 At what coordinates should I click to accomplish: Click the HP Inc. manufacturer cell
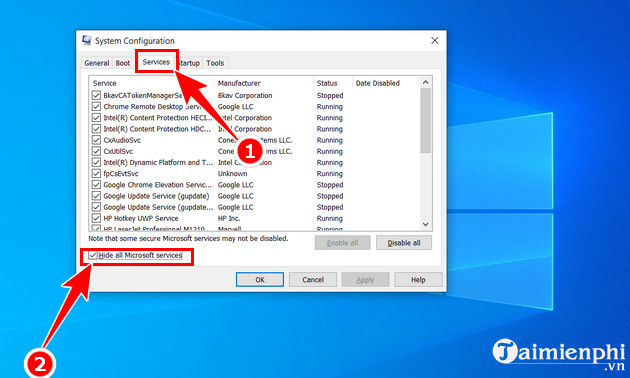pyautogui.click(x=229, y=219)
